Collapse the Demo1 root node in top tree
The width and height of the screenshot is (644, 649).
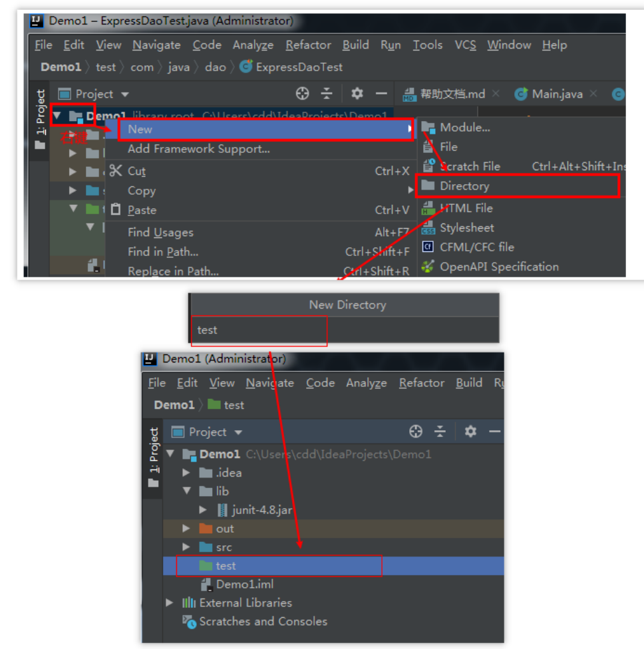57,116
